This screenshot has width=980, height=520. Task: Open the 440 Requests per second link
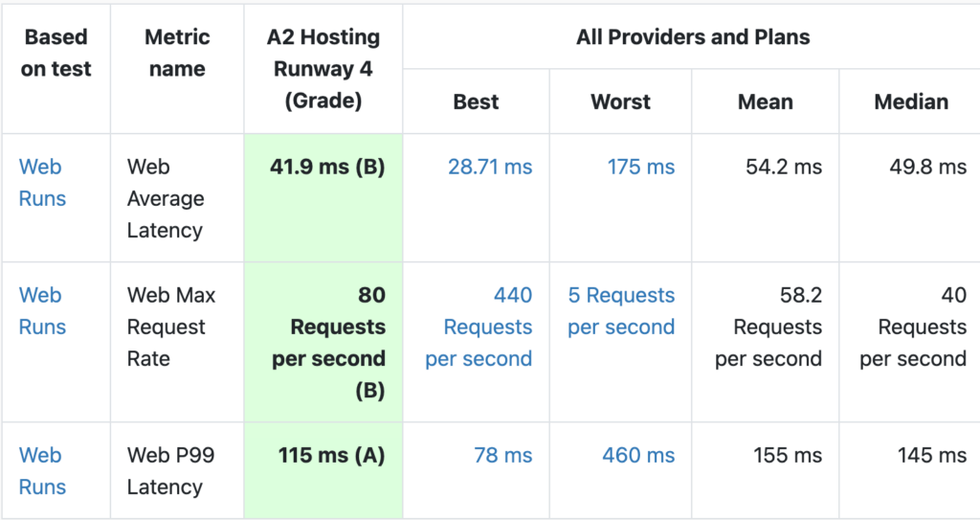coord(479,327)
